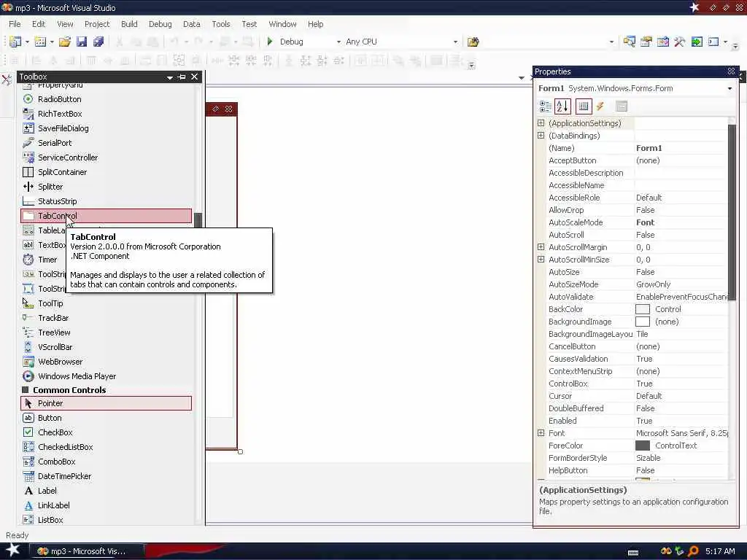
Task: Open the Window menu
Action: (282, 24)
